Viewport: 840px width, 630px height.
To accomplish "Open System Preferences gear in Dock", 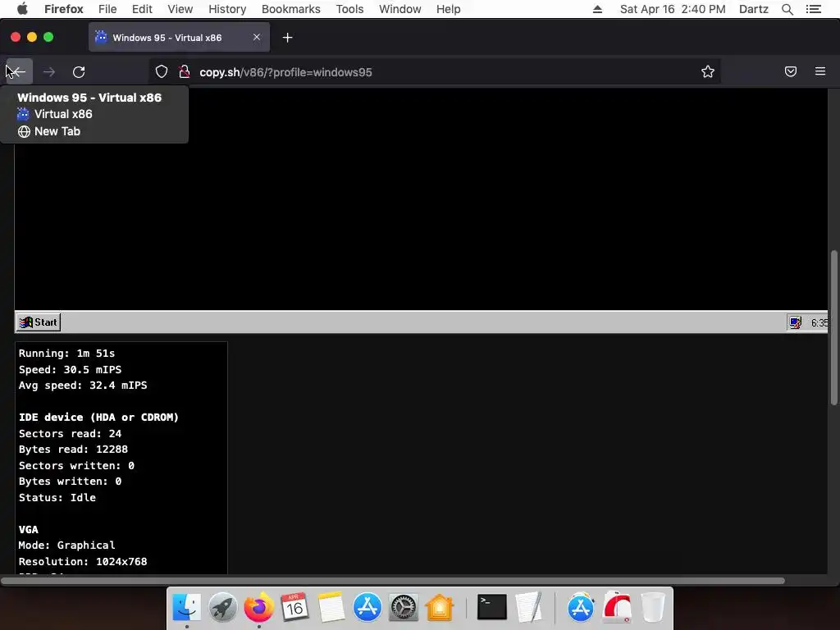I will tap(404, 607).
